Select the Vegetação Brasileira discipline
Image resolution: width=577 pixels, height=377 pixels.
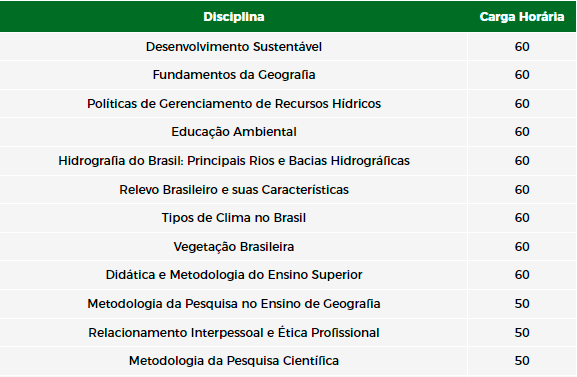click(x=234, y=247)
